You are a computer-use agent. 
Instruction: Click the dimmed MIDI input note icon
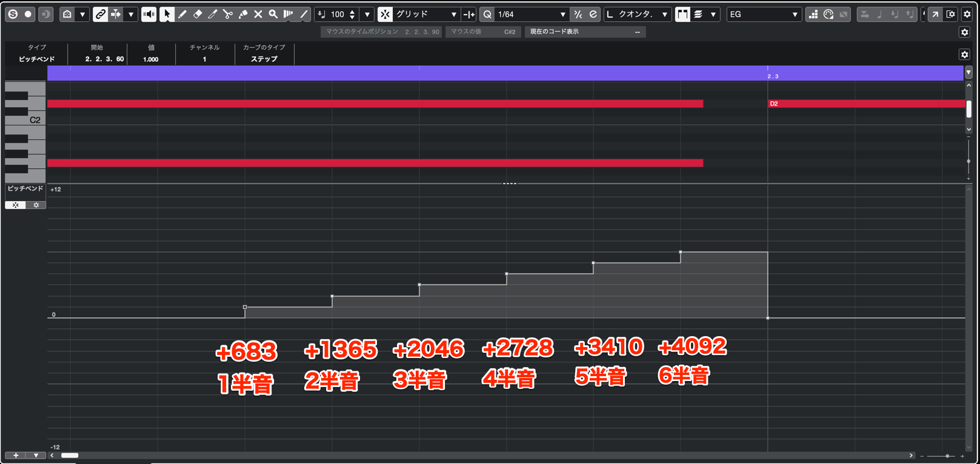coord(880,14)
